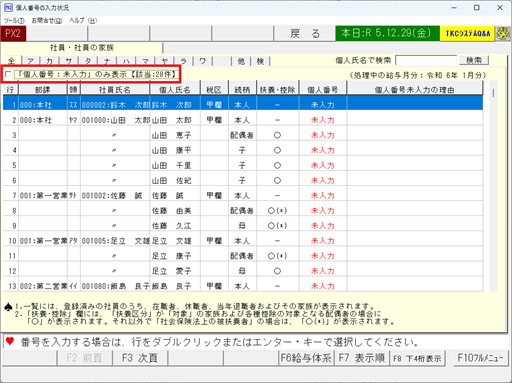Viewport: 512px width, 383px height.
Task: Select the ハ index tab
Action: (x=126, y=61)
